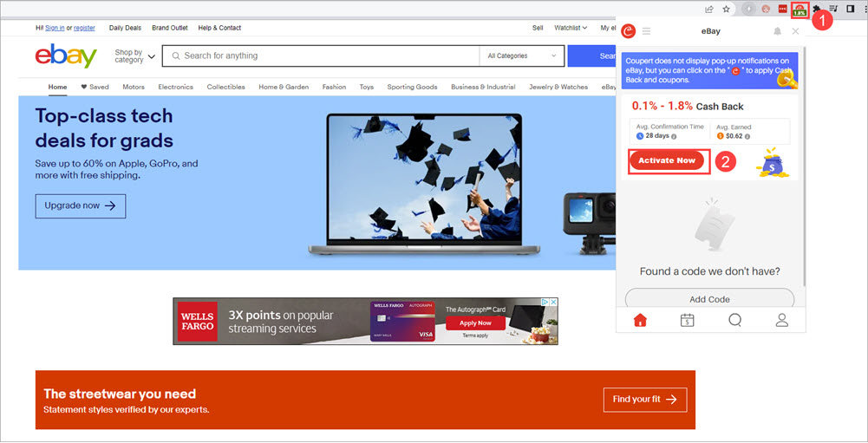Click the pink round extension icon
868x443 pixels.
click(767, 9)
